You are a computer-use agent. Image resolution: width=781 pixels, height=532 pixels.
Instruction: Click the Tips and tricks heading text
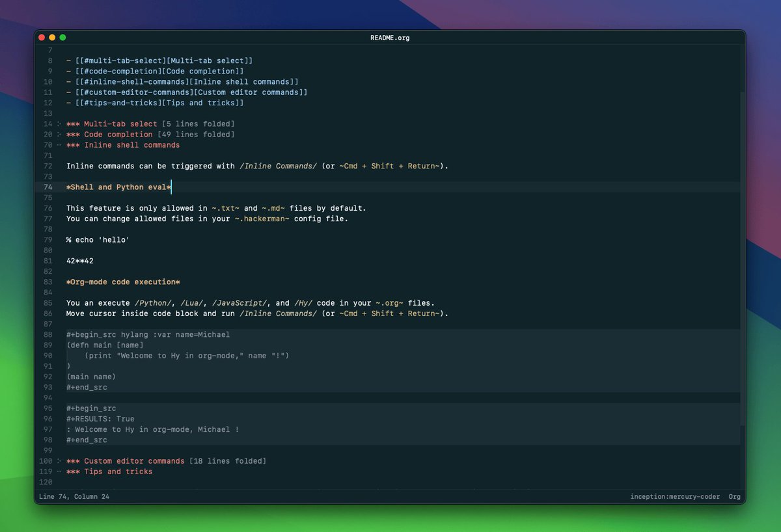[x=118, y=472]
